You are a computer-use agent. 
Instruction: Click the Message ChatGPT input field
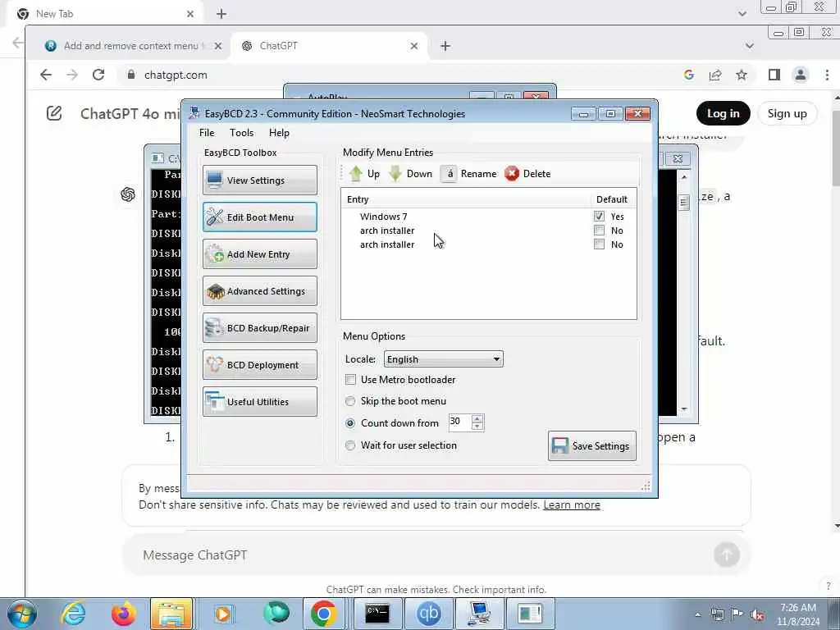(423, 555)
